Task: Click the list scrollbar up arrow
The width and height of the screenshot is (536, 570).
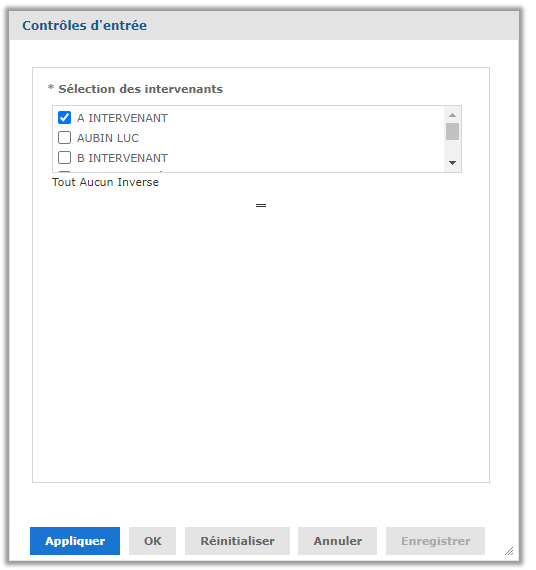Action: point(452,115)
